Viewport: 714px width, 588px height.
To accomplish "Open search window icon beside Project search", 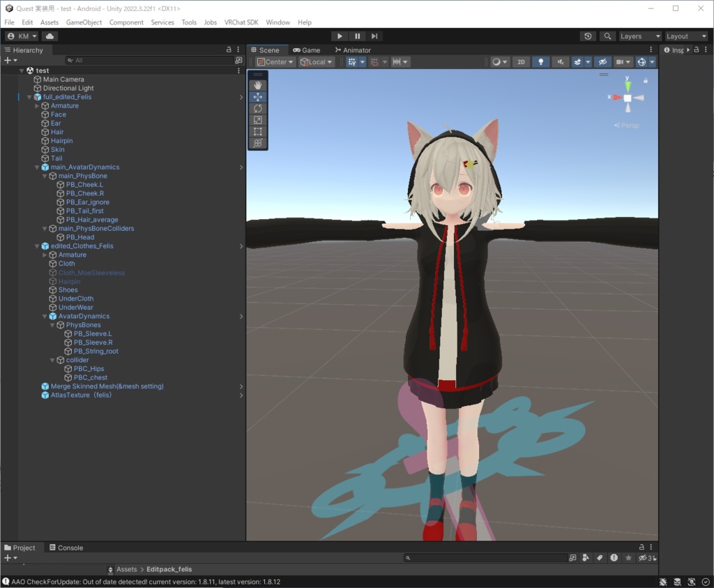I will (572, 558).
